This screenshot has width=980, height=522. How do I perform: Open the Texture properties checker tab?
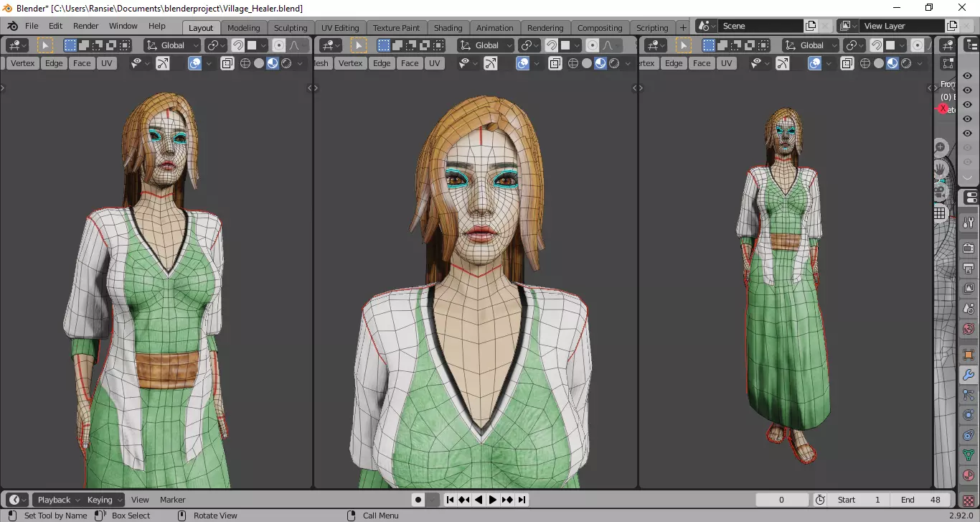pyautogui.click(x=969, y=500)
